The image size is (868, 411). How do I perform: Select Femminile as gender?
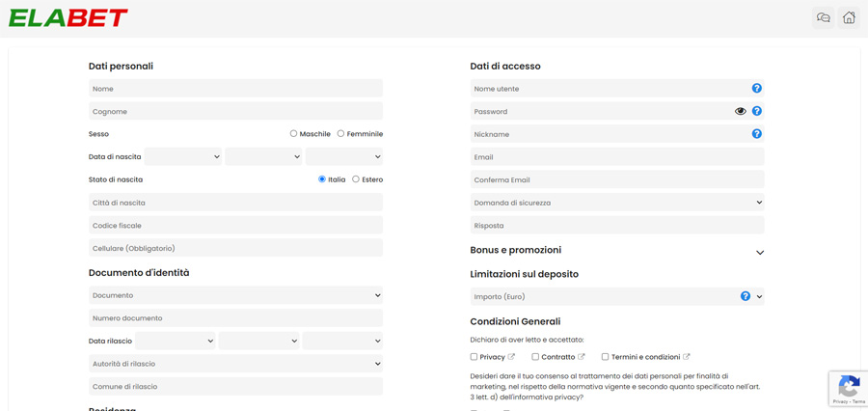pyautogui.click(x=341, y=133)
